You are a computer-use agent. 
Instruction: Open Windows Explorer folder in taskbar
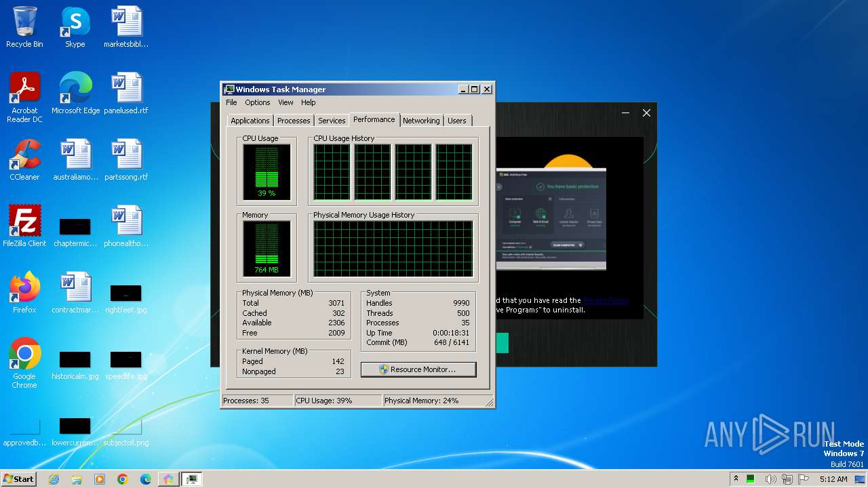tap(77, 479)
